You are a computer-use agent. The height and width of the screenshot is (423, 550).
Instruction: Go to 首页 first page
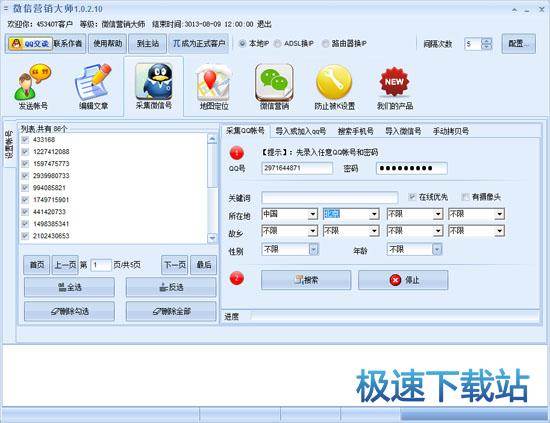[x=36, y=265]
